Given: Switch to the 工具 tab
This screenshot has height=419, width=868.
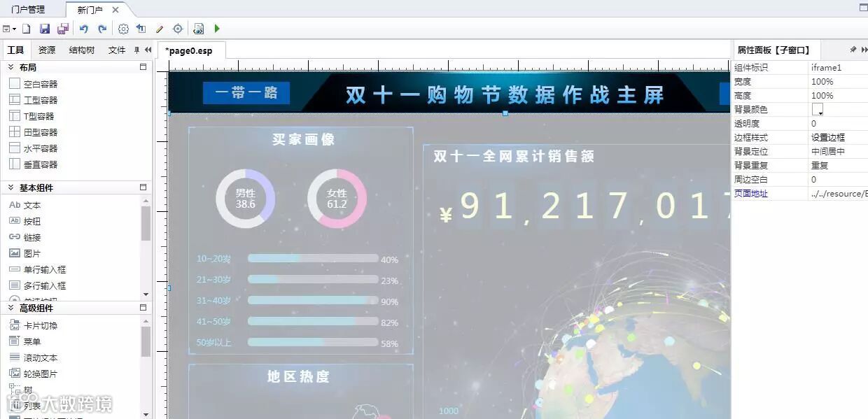Looking at the screenshot, I should pyautogui.click(x=15, y=50).
